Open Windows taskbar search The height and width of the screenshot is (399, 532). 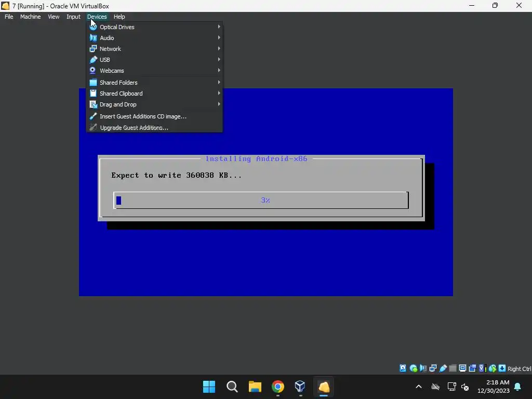pos(232,387)
